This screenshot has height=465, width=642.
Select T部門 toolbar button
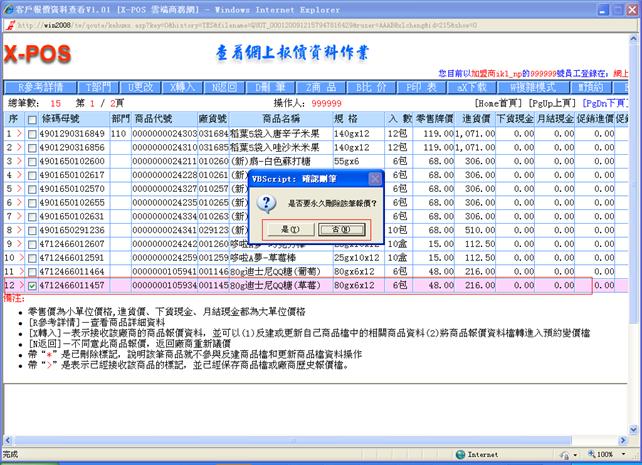click(x=98, y=88)
